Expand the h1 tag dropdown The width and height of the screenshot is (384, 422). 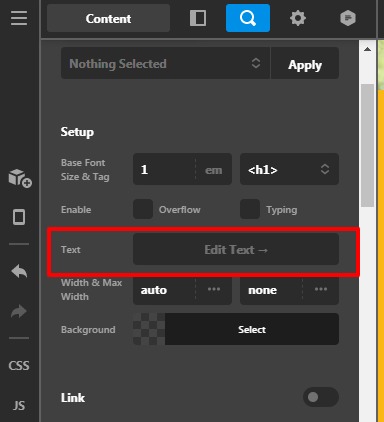pyautogui.click(x=289, y=169)
